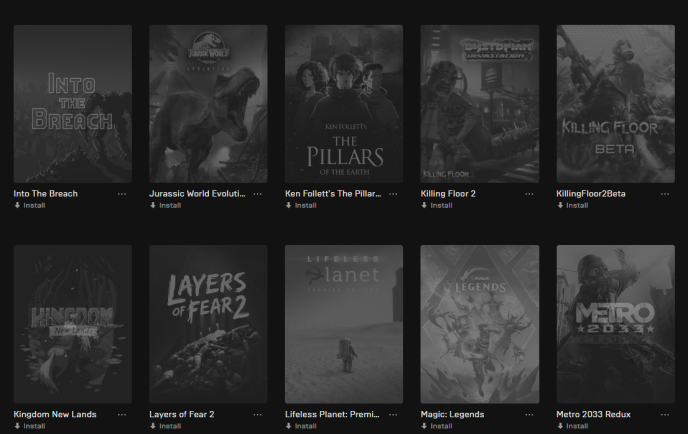
Task: Install Kingdom New Lands
Action: [30, 426]
